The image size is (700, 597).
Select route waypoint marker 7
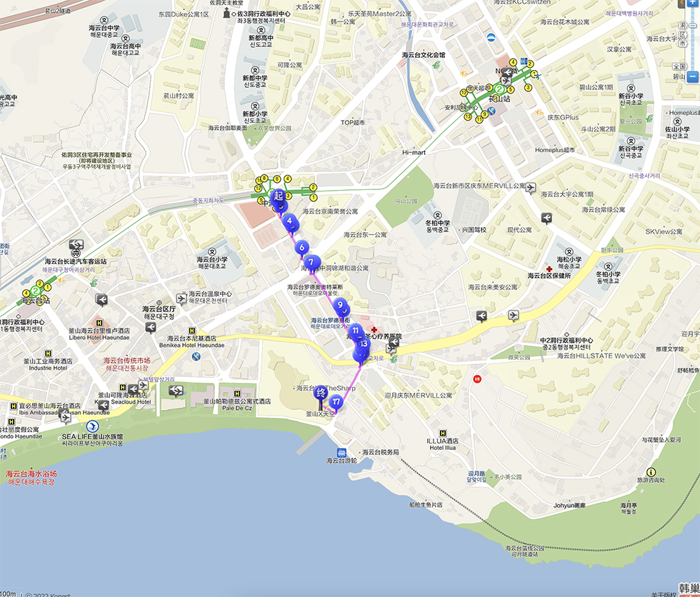(311, 262)
